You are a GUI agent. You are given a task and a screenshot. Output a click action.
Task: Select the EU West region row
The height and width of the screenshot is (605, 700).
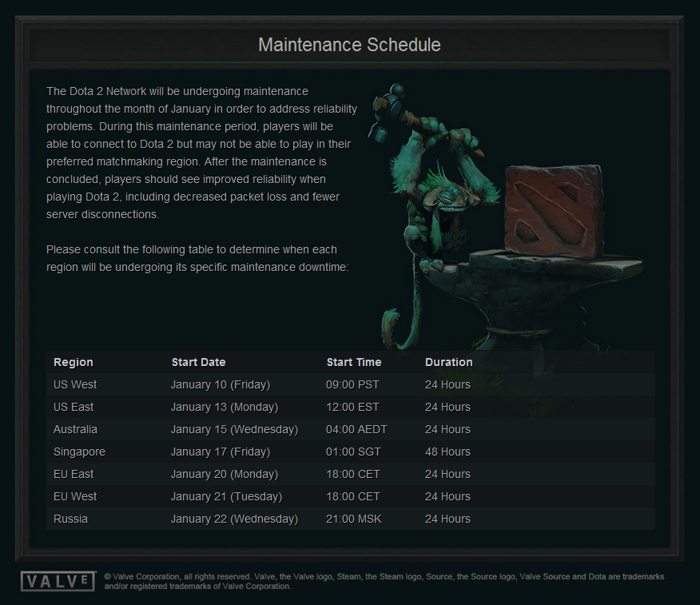74,496
